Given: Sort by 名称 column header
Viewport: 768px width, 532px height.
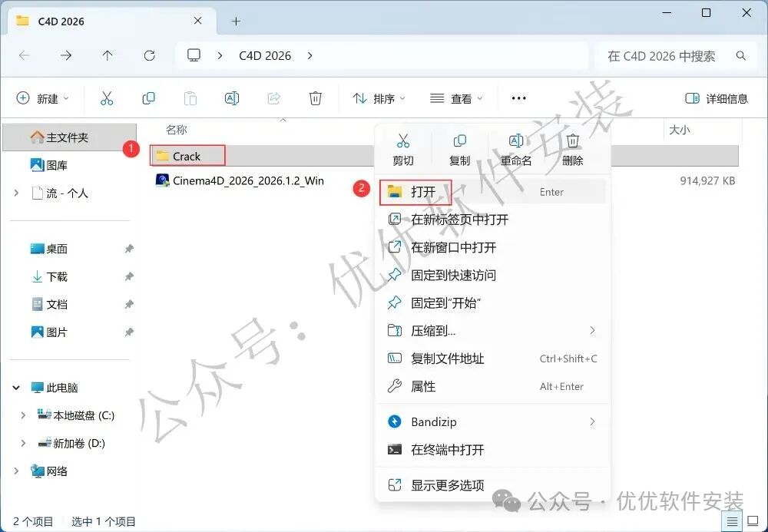Looking at the screenshot, I should coord(177,130).
